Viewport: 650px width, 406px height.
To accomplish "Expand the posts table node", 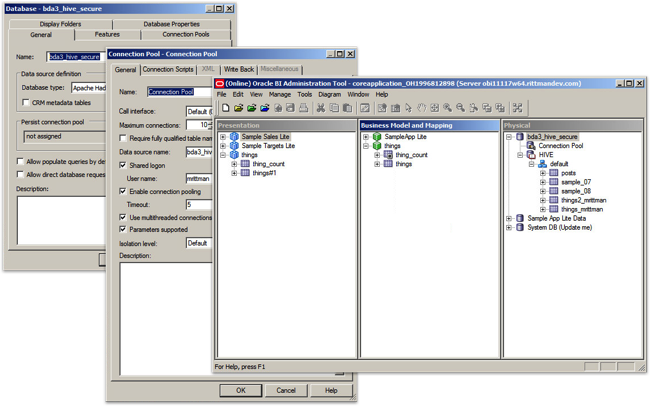I will point(543,173).
